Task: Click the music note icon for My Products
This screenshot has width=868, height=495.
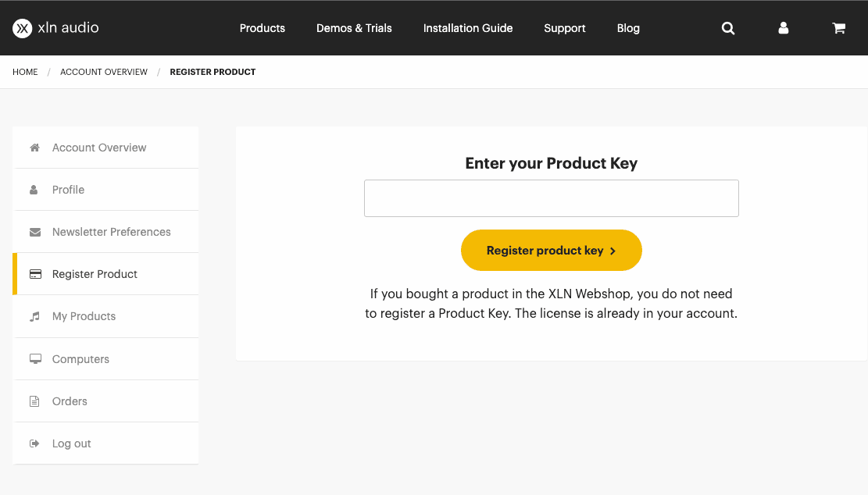Action: click(34, 316)
